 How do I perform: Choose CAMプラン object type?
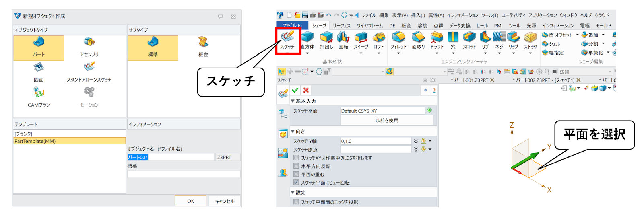tap(39, 98)
